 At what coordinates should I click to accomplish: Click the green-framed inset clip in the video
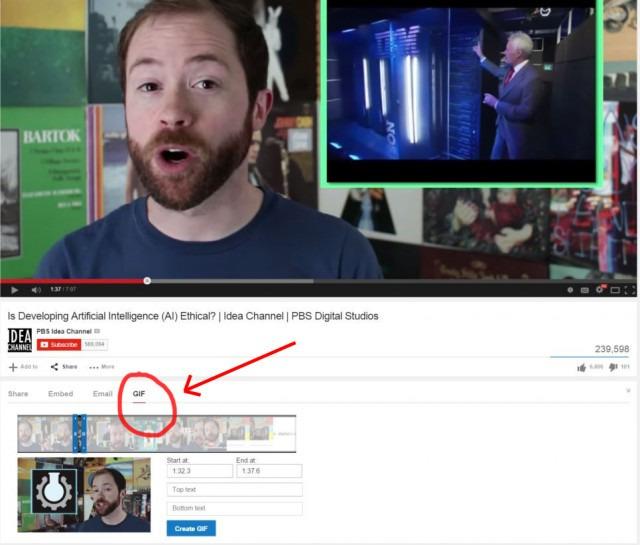tap(461, 92)
